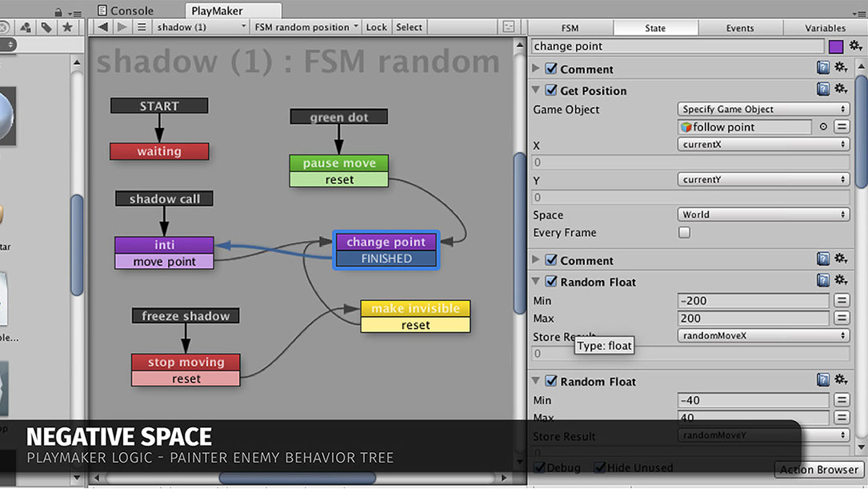This screenshot has width=868, height=489.
Task: Open the Get Position action settings gear
Action: 841,90
